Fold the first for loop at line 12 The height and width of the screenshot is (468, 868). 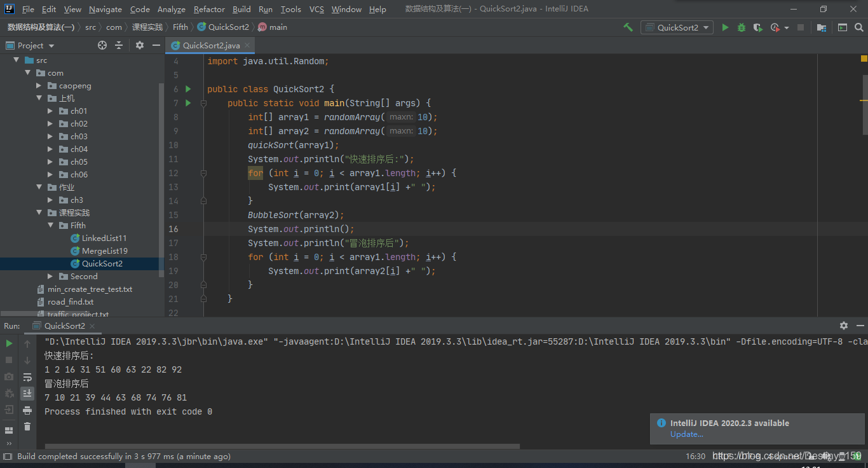click(203, 173)
